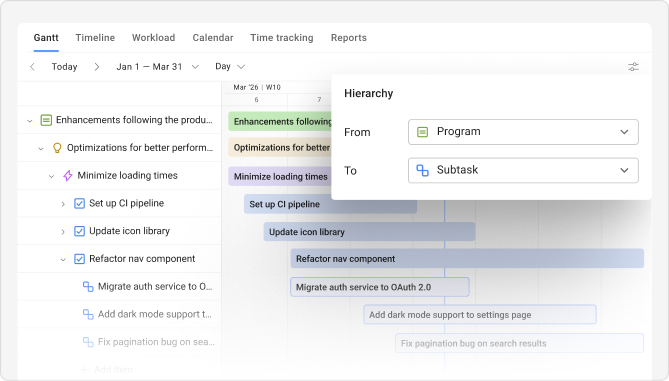Open the Calendar tab
The width and height of the screenshot is (669, 381).
point(213,38)
